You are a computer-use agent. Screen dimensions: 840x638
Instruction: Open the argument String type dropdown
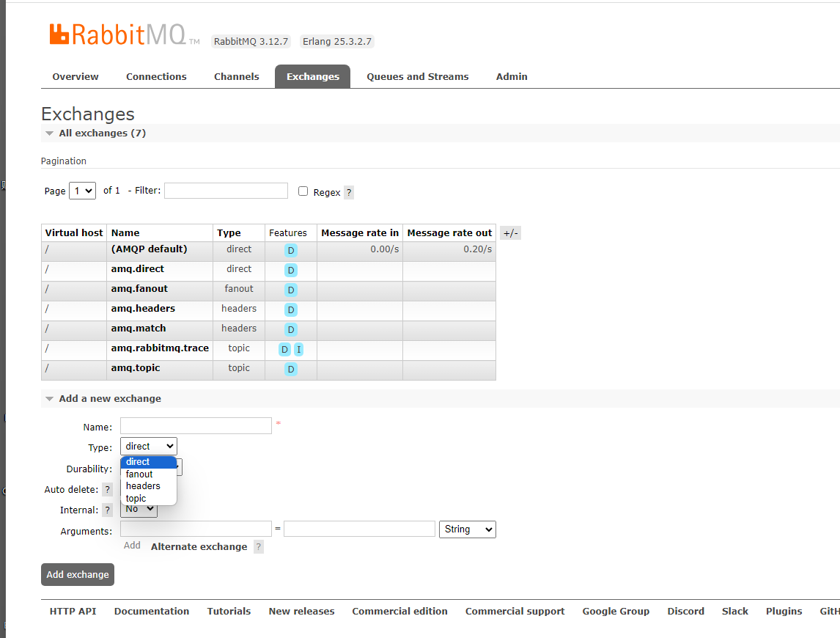(467, 529)
